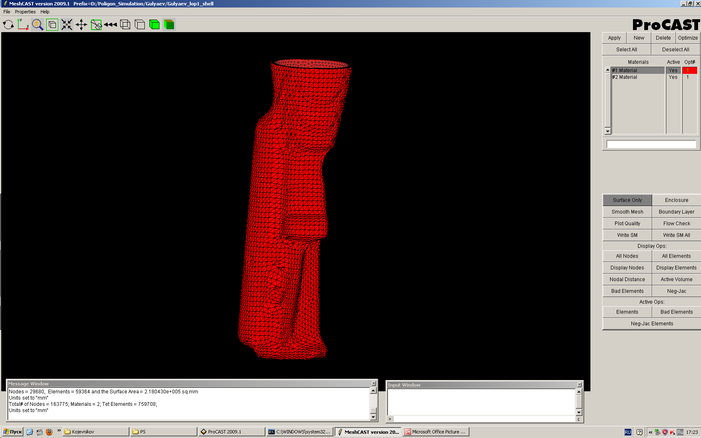Click Elements under Active Ops

coord(627,312)
